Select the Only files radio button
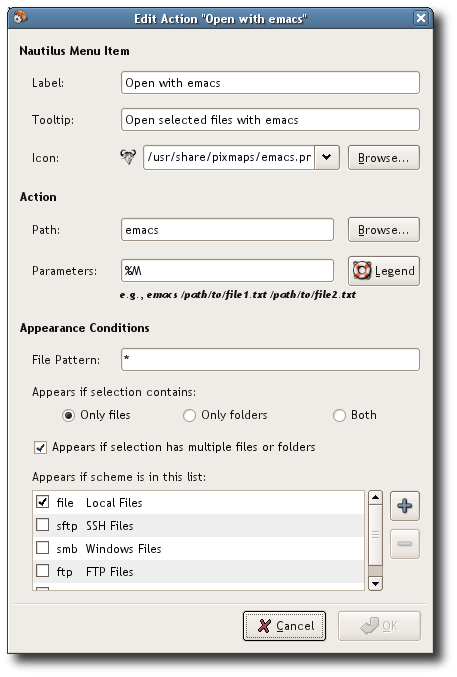Viewport: 457px width, 677px height. (68, 415)
